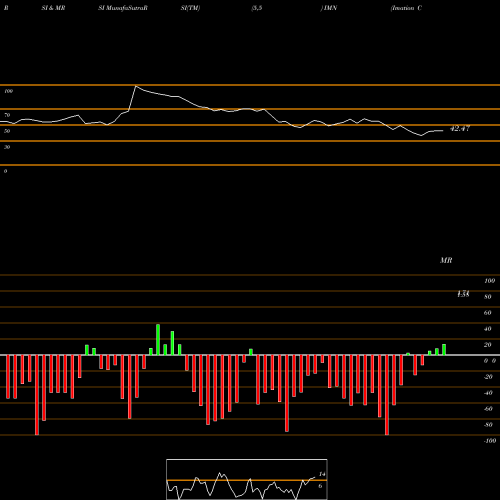The image size is (500, 500).
Task: Click the last green bar of the MR histogram
Action: [444, 349]
